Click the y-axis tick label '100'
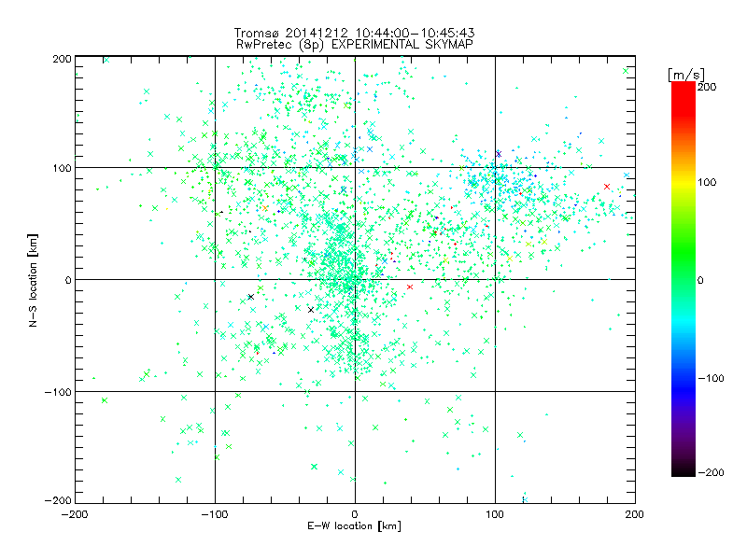This screenshot has width=747, height=560. pyautogui.click(x=62, y=168)
